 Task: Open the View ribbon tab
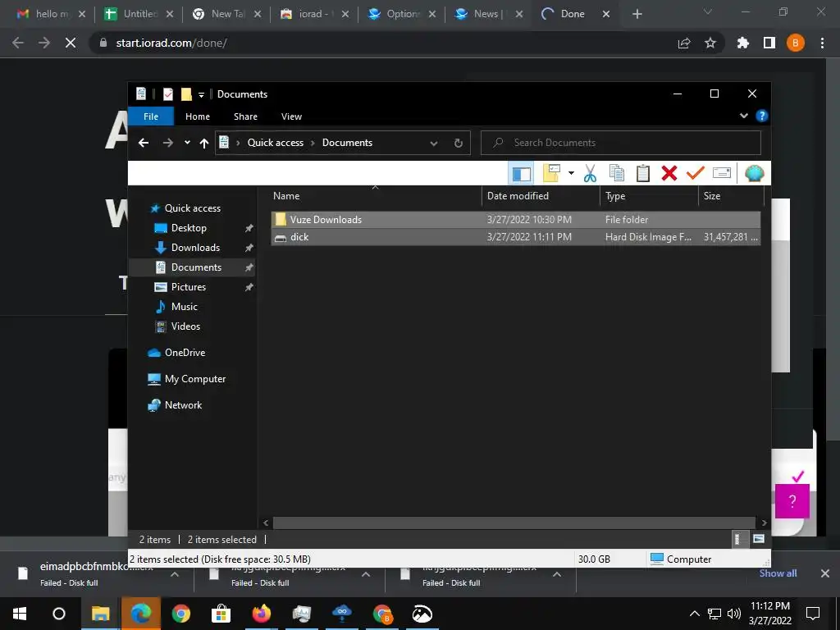tap(291, 116)
